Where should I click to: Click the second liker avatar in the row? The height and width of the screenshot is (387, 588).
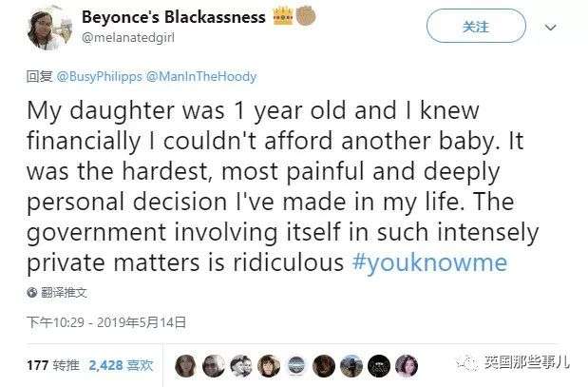tap(214, 363)
